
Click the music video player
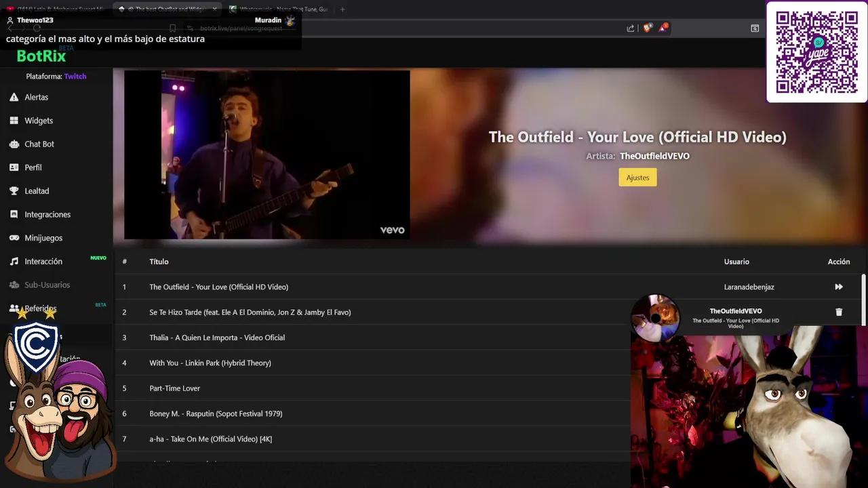pos(267,155)
